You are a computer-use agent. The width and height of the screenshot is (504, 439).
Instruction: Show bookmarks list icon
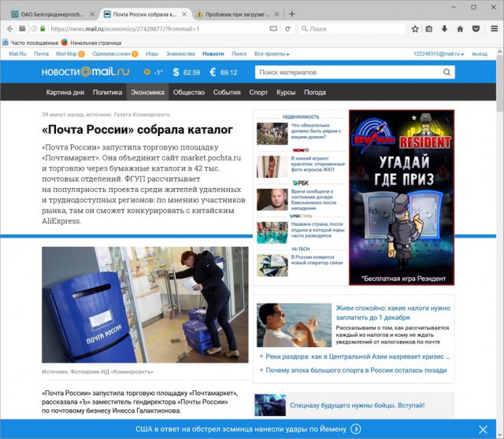click(x=429, y=29)
